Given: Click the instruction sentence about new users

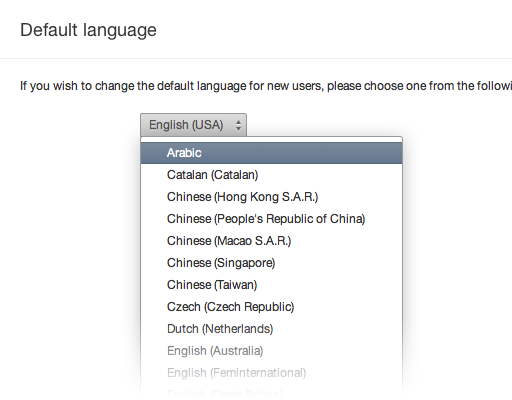Looking at the screenshot, I should tap(266, 86).
